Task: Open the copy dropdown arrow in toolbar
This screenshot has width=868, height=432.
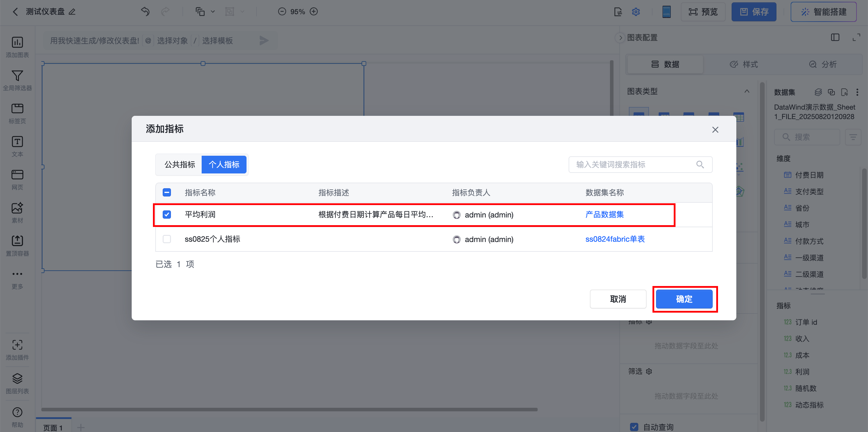Action: coord(213,12)
